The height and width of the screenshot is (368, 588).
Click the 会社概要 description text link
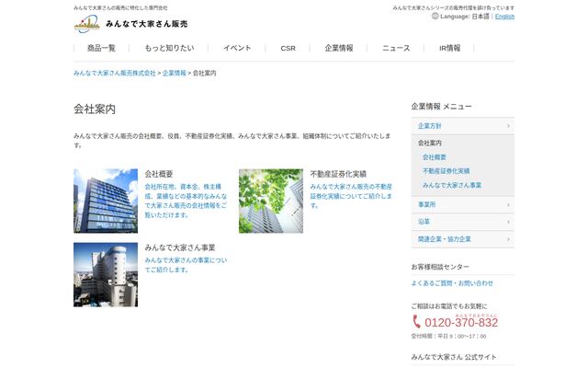[x=186, y=201]
